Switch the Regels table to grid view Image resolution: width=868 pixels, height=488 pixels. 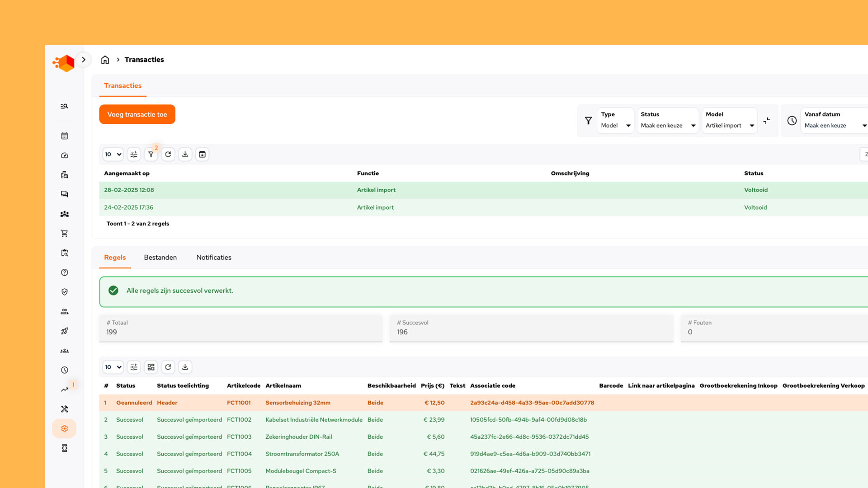tap(151, 367)
